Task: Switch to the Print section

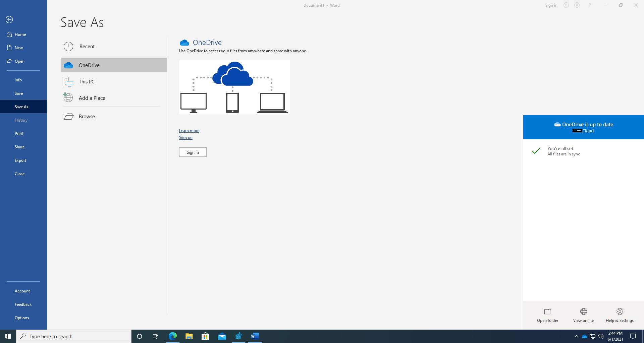Action: pos(19,133)
